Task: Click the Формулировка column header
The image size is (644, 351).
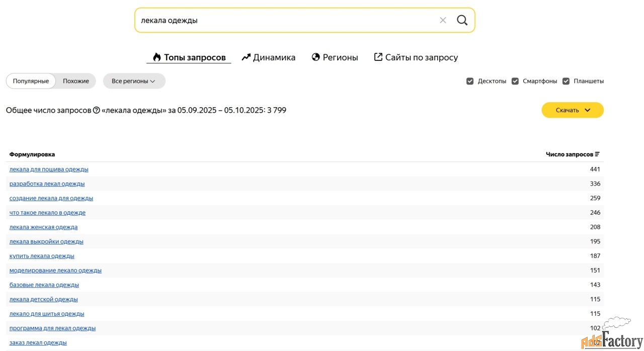Action: (32, 154)
